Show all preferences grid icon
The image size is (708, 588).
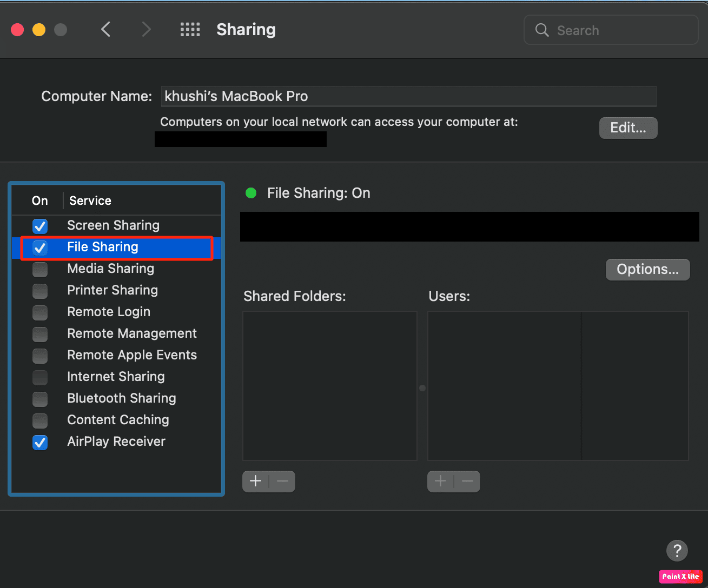[190, 29]
